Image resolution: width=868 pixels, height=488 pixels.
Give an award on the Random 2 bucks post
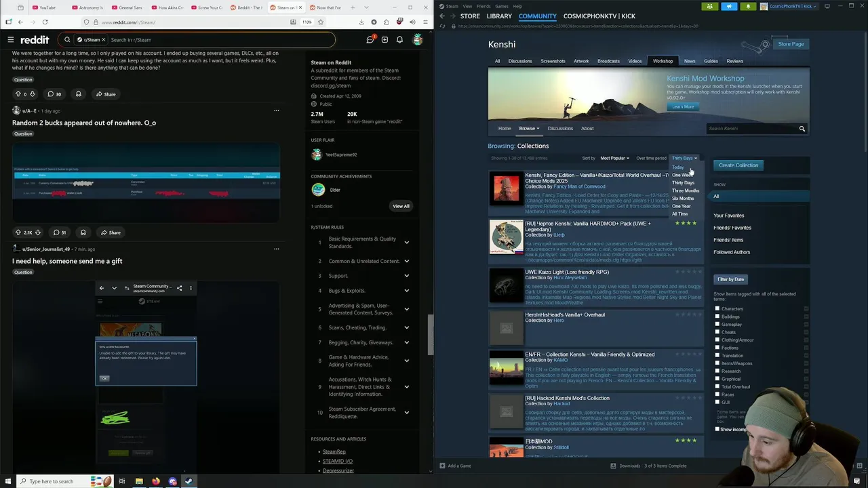coord(83,232)
